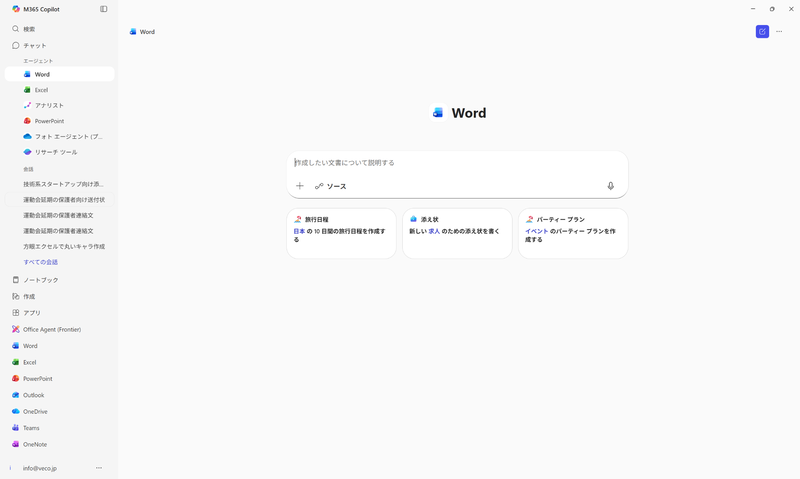
Task: Select the フォト エージェント agent
Action: (x=59, y=136)
